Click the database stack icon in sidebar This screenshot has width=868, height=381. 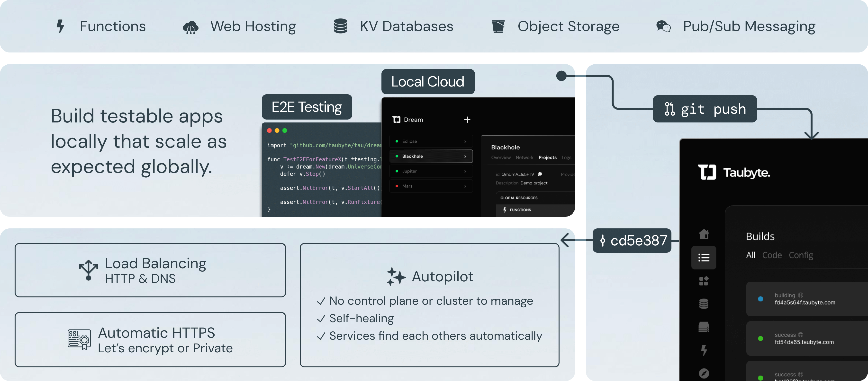[x=704, y=303]
